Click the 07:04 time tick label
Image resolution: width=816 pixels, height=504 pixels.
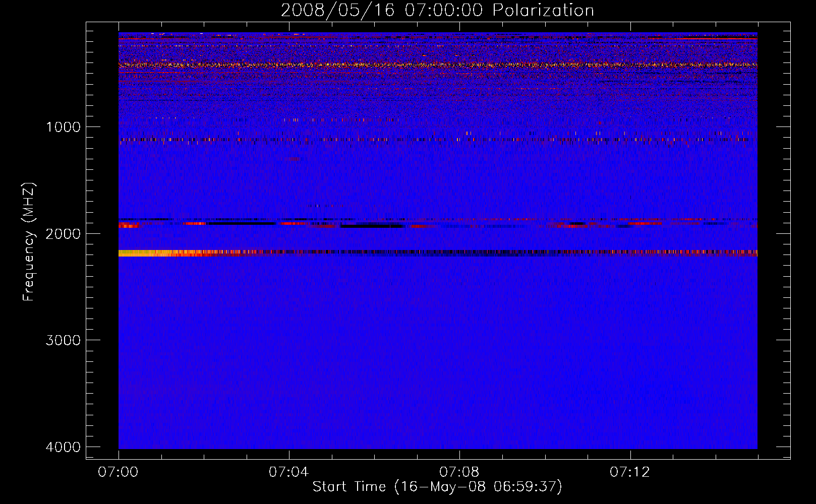289,472
